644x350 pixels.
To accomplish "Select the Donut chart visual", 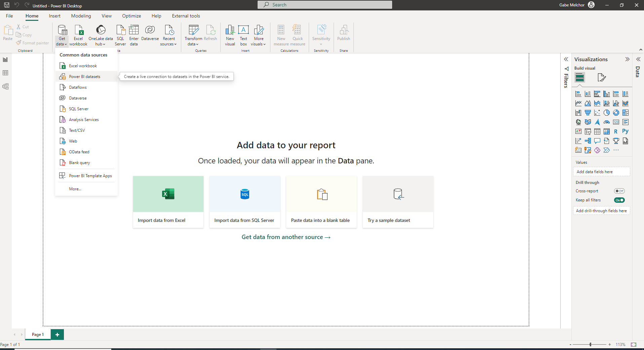I will pos(616,113).
